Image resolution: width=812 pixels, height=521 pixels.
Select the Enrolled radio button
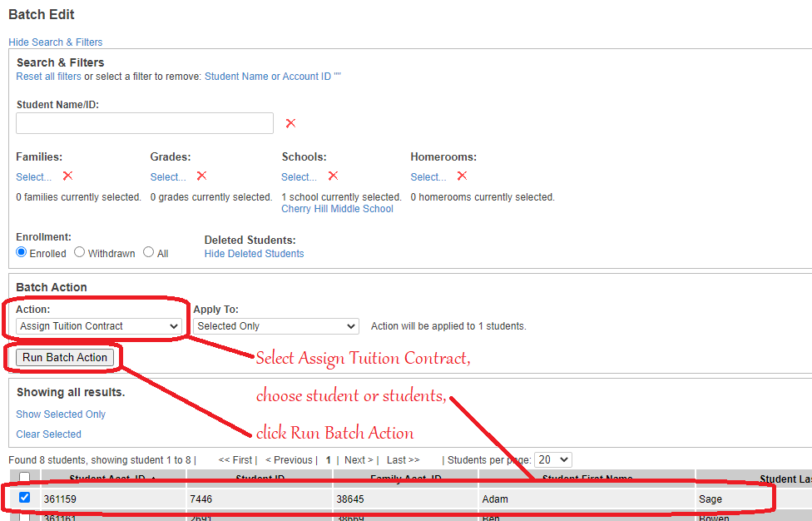coord(22,252)
